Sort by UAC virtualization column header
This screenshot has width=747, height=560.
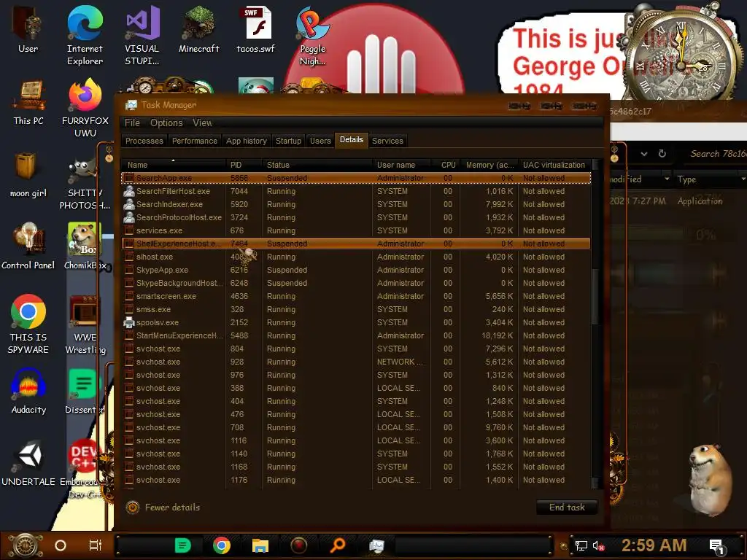pyautogui.click(x=554, y=165)
